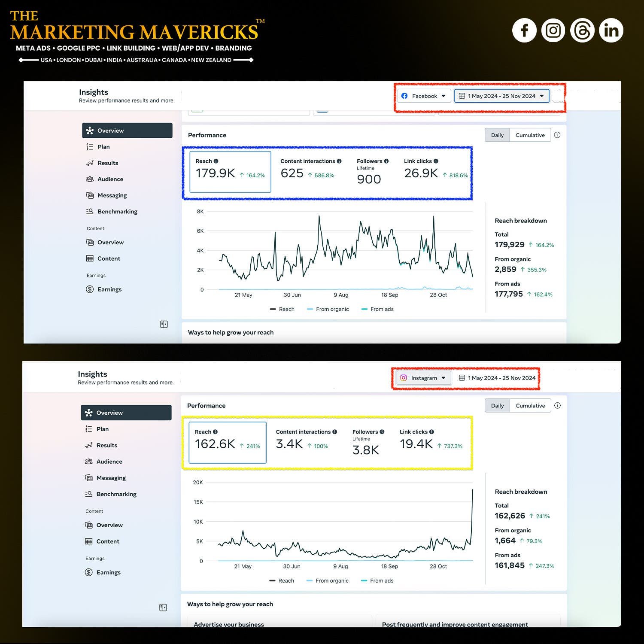Viewport: 644px width, 644px height.
Task: Collapse the Instagram insights sidebar panel icon
Action: point(163,608)
